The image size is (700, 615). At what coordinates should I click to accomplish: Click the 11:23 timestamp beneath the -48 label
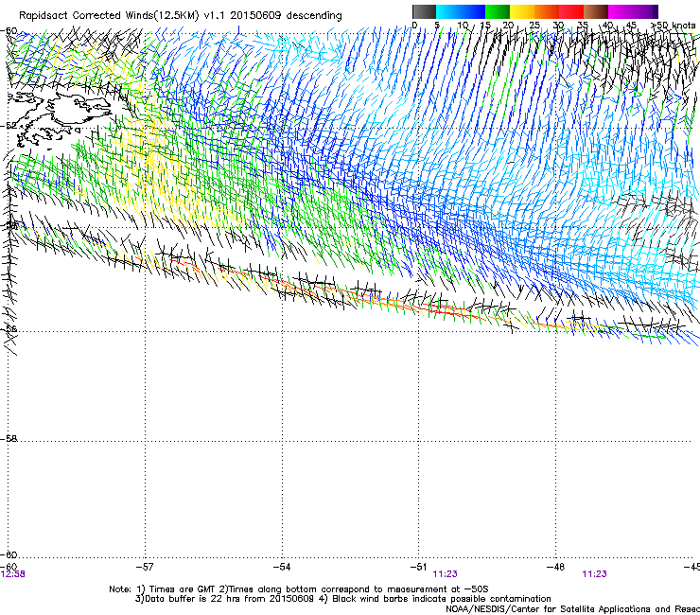(x=595, y=574)
